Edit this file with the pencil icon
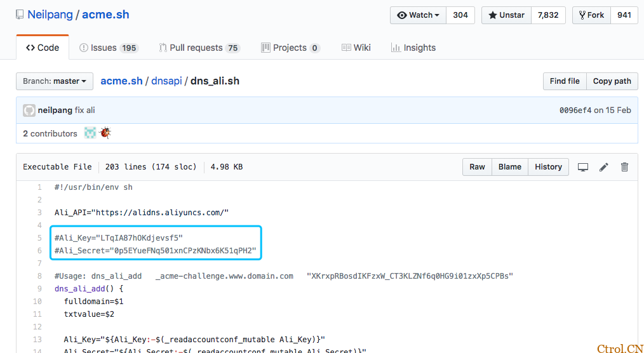 pos(604,167)
